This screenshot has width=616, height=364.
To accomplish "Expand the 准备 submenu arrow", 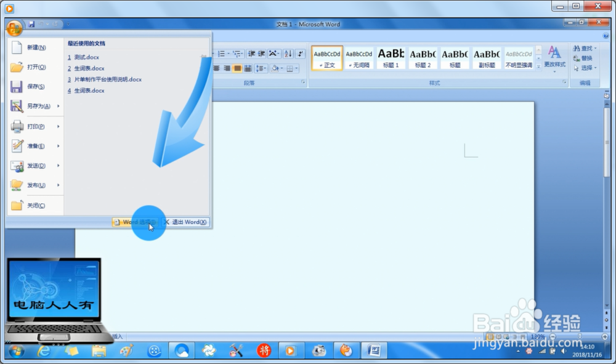I will [59, 146].
